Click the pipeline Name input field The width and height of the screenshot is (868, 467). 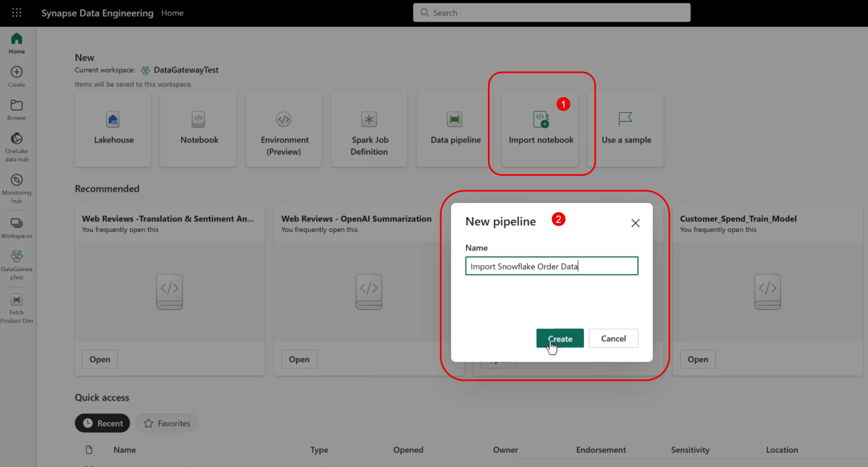coord(551,266)
